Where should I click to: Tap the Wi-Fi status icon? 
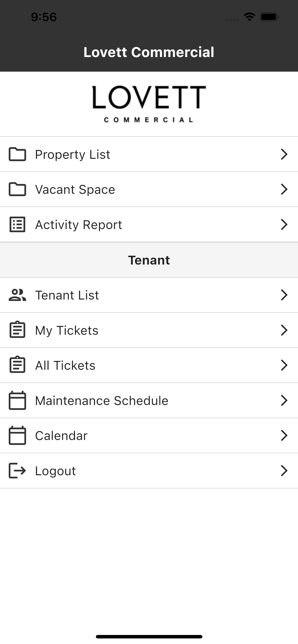[x=249, y=17]
